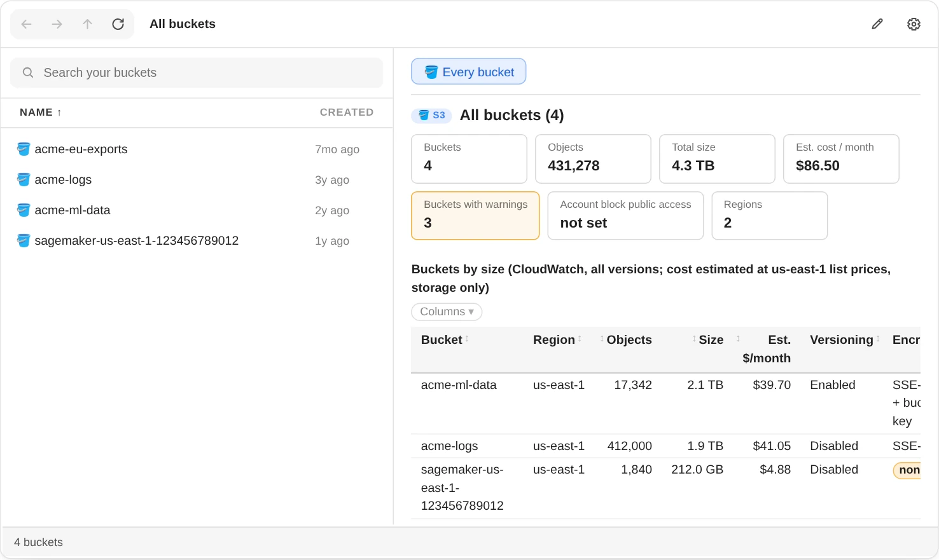Click the Account block public access card
This screenshot has height=560, width=939.
point(625,216)
